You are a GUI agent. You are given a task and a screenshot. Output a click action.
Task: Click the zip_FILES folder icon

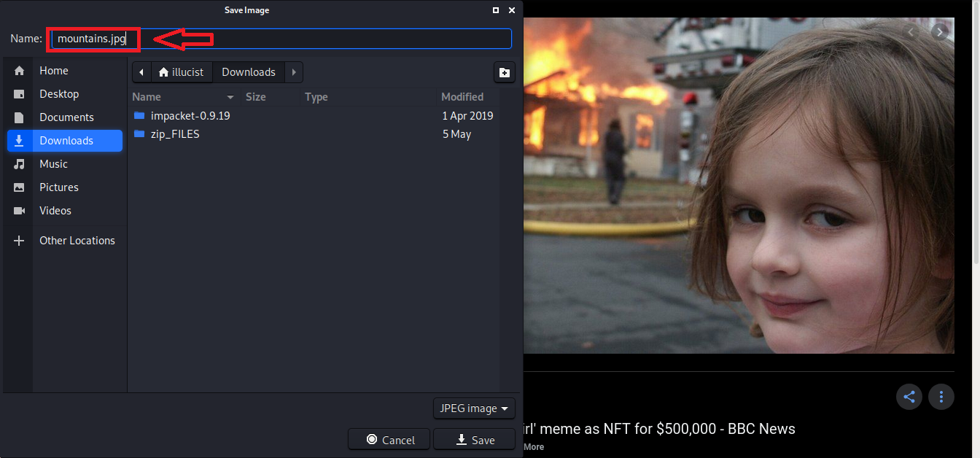tap(140, 134)
